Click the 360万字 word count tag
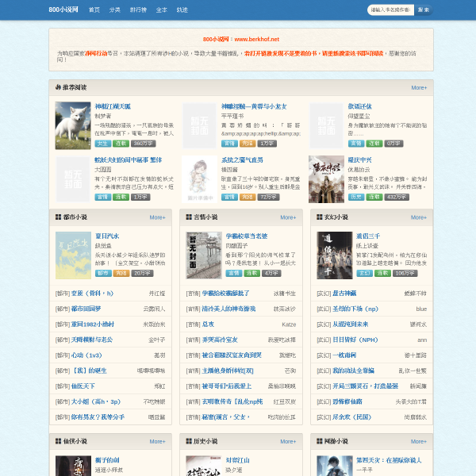This screenshot has height=476, width=476. [x=144, y=144]
